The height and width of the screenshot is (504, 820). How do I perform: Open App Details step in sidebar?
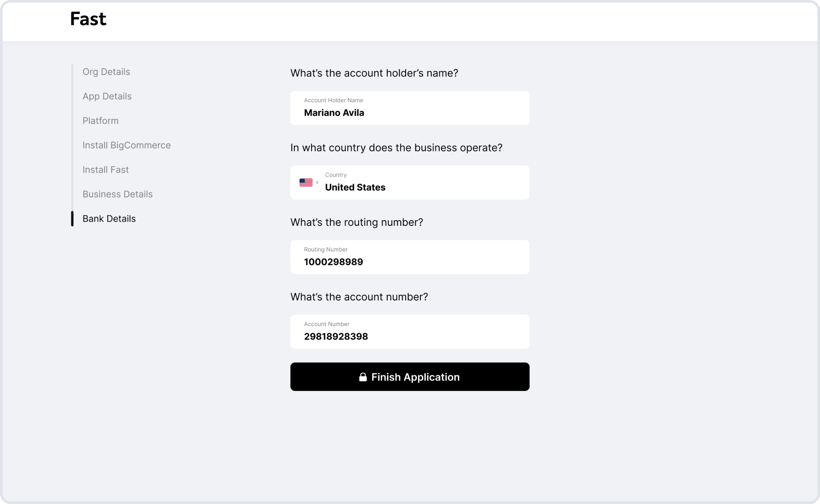[x=107, y=96]
